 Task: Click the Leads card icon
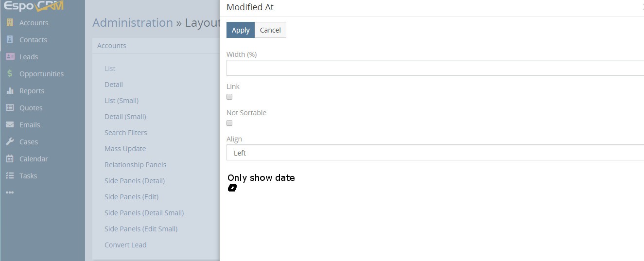10,57
